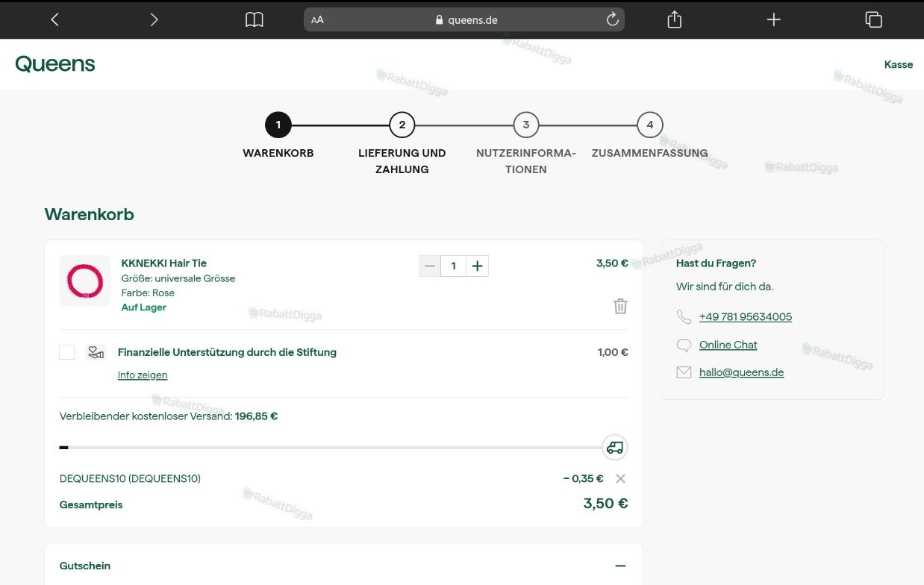Click the quantity field showing 1
924x585 pixels.
click(454, 266)
